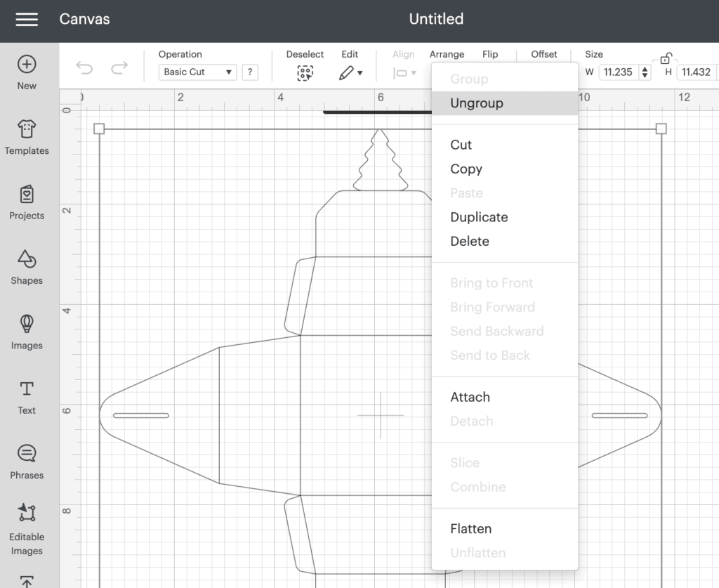The height and width of the screenshot is (588, 719).
Task: Open the Editable Images tool
Action: coord(27,513)
